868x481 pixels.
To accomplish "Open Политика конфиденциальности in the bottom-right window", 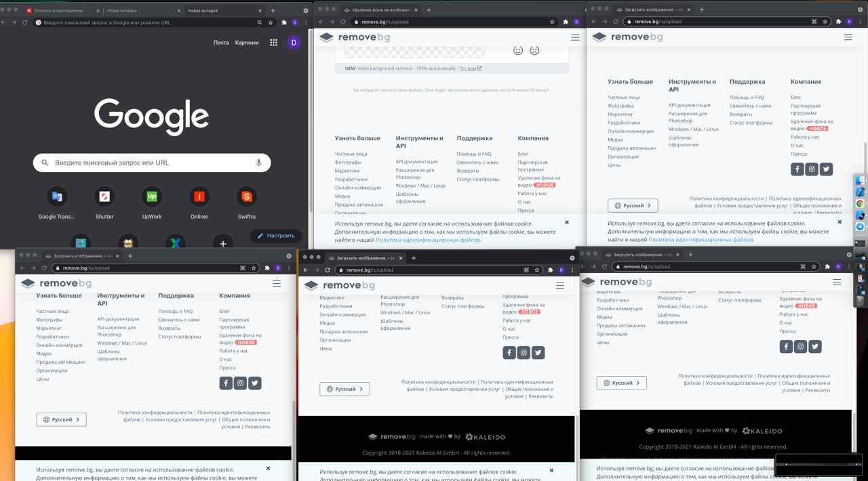I will [x=715, y=375].
